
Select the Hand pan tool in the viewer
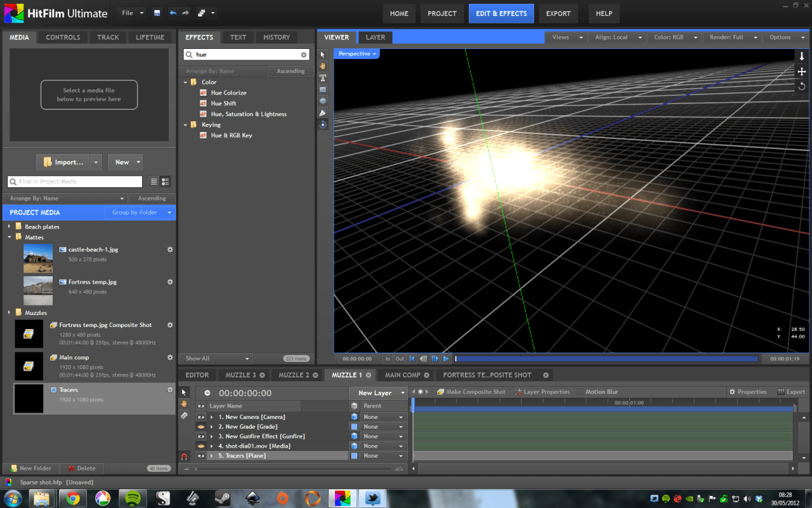322,66
